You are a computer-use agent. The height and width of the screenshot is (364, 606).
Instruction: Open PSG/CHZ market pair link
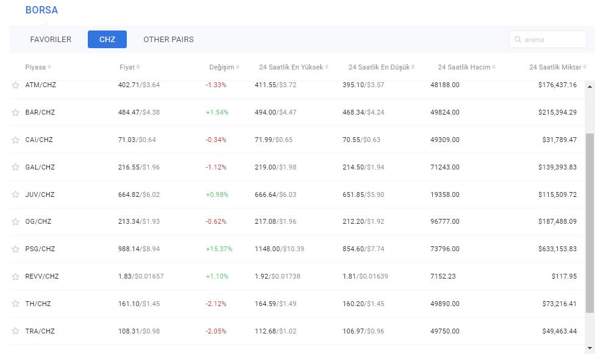point(40,249)
